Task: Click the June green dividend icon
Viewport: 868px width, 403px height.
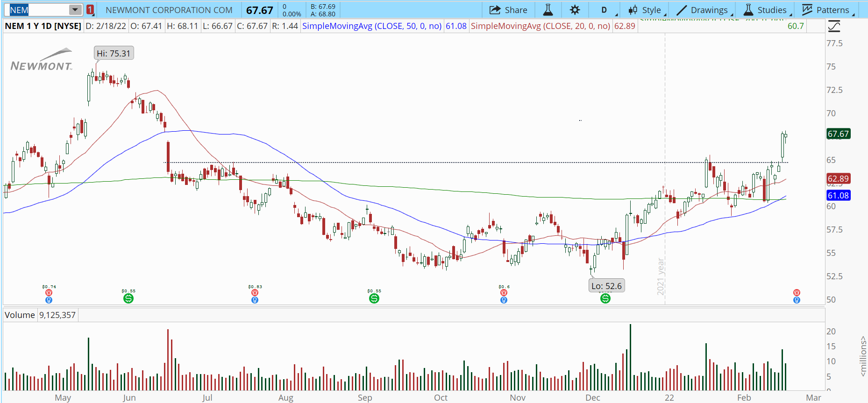Action: 128,298
